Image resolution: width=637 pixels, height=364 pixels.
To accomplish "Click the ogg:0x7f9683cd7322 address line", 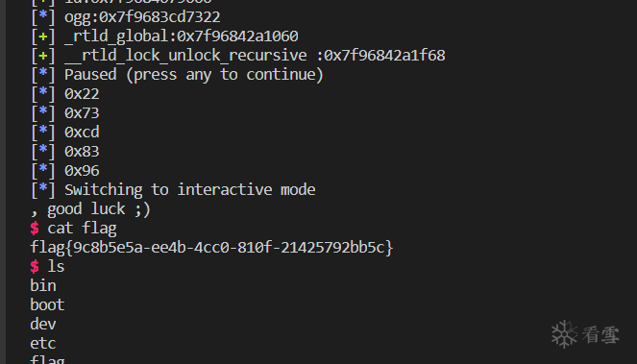I will (142, 17).
